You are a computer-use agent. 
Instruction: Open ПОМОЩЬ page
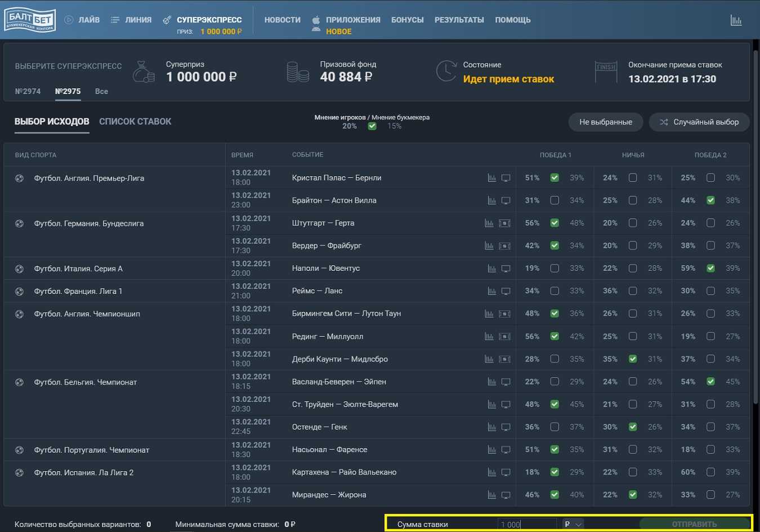(x=513, y=20)
